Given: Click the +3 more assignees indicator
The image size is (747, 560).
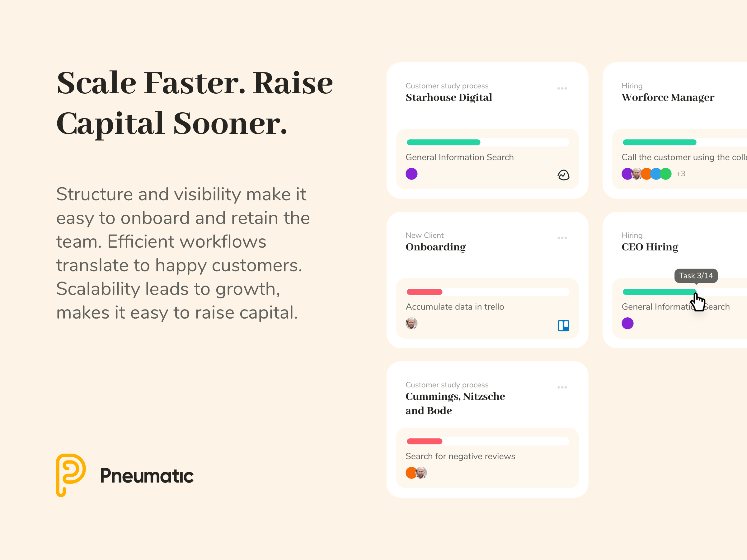Looking at the screenshot, I should (x=681, y=174).
